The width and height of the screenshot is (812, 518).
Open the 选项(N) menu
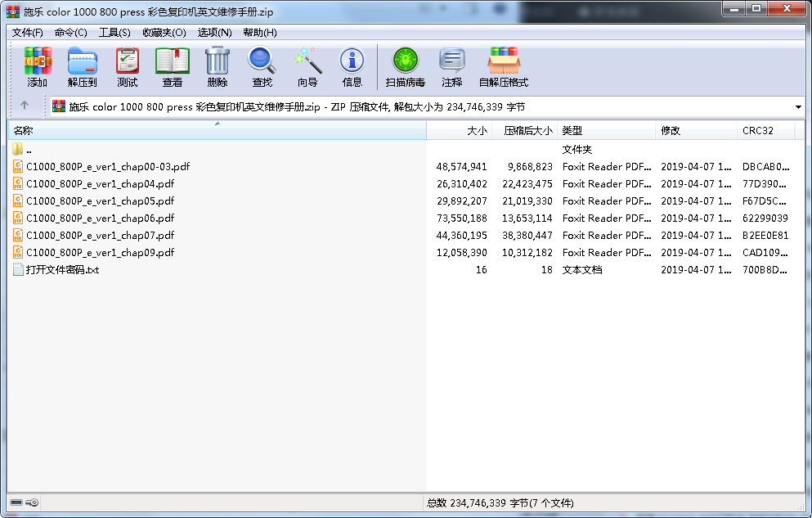214,33
